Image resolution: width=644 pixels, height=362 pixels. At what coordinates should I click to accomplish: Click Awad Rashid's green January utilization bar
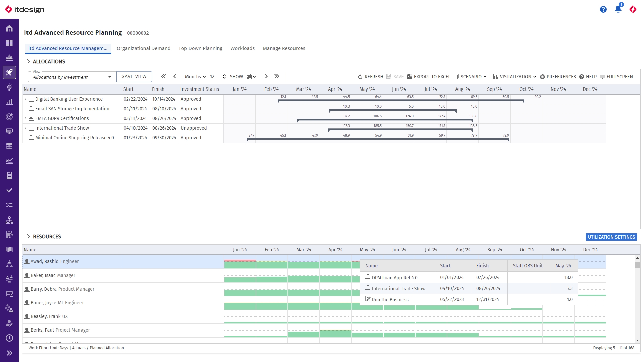coord(240,265)
